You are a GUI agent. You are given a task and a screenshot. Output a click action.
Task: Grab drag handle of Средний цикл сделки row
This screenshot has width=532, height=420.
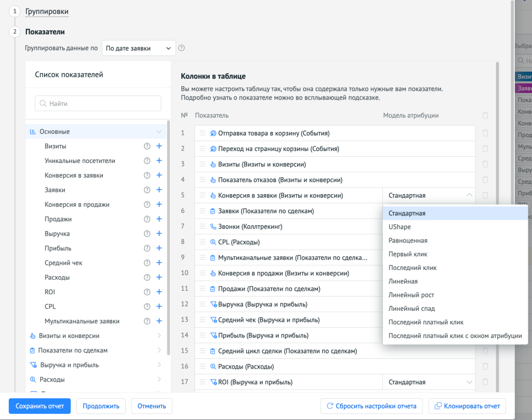coord(203,351)
